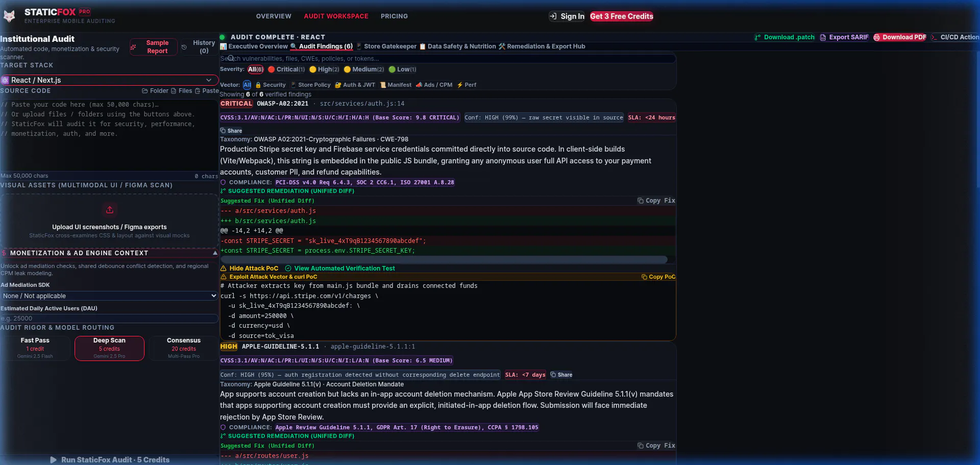Click the Export SARIF file icon
Image resolution: width=980 pixels, height=465 pixels.
coord(823,37)
